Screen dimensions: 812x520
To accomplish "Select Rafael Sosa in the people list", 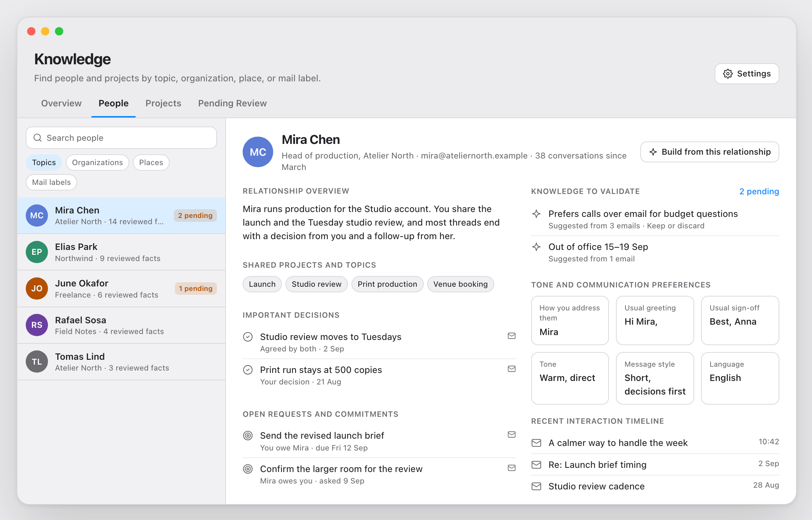I will click(121, 325).
